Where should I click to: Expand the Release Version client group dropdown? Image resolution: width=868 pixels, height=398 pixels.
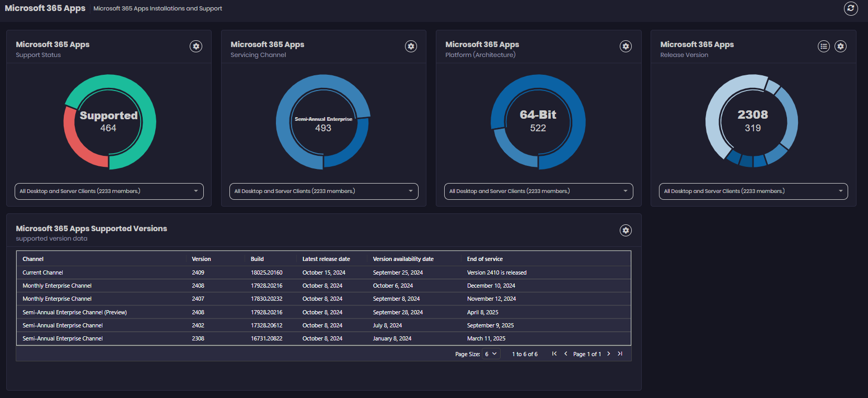tap(753, 191)
